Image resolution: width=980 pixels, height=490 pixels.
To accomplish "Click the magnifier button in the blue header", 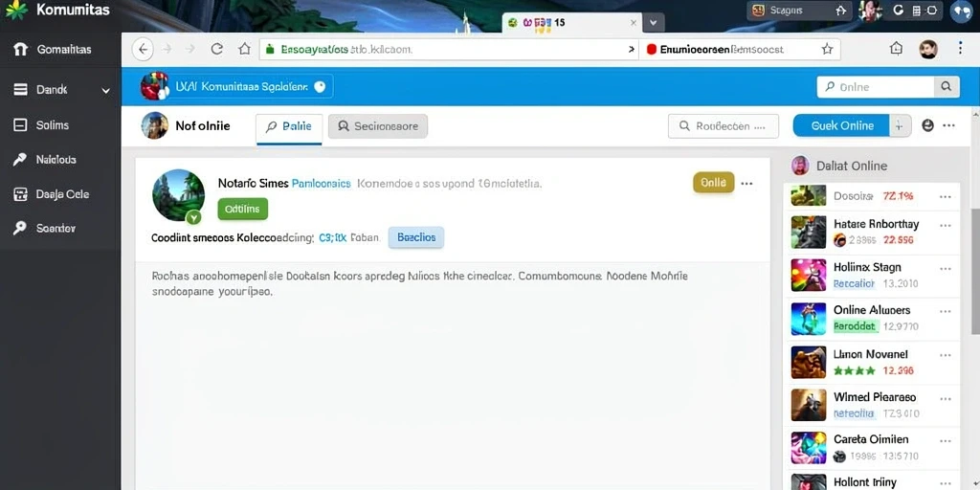I will 947,87.
